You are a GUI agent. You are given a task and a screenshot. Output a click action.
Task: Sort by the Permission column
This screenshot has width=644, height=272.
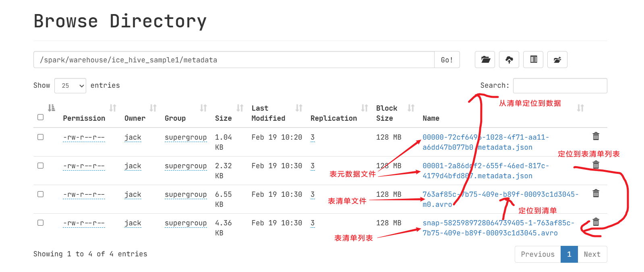pos(89,113)
